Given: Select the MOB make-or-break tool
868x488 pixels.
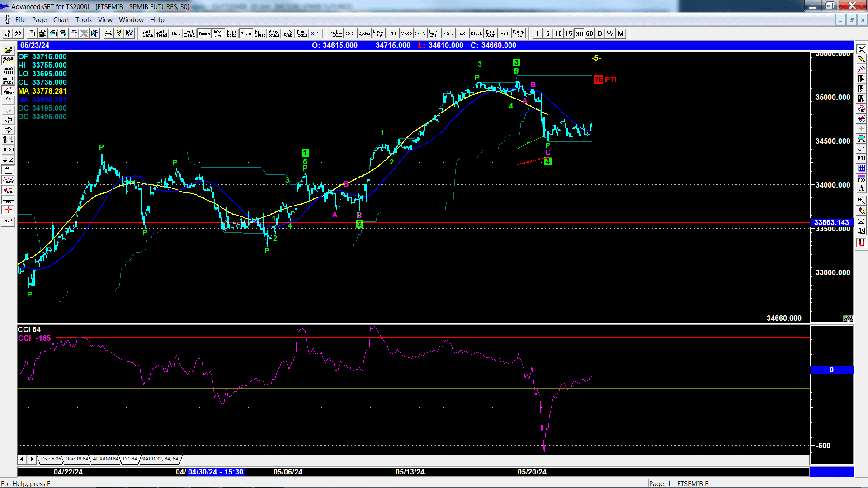Looking at the screenshot, I should (x=861, y=178).
